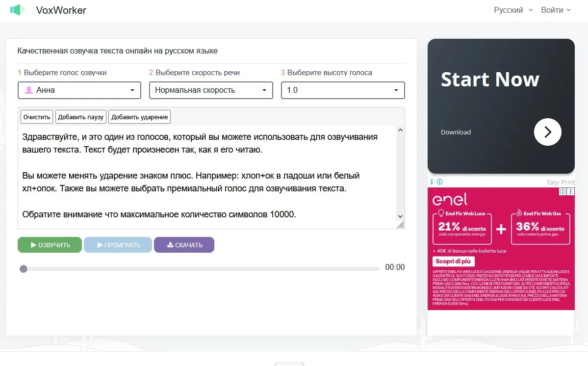The image size is (588, 366).
Task: Click the audio progress slider handle
Action: [x=24, y=269]
